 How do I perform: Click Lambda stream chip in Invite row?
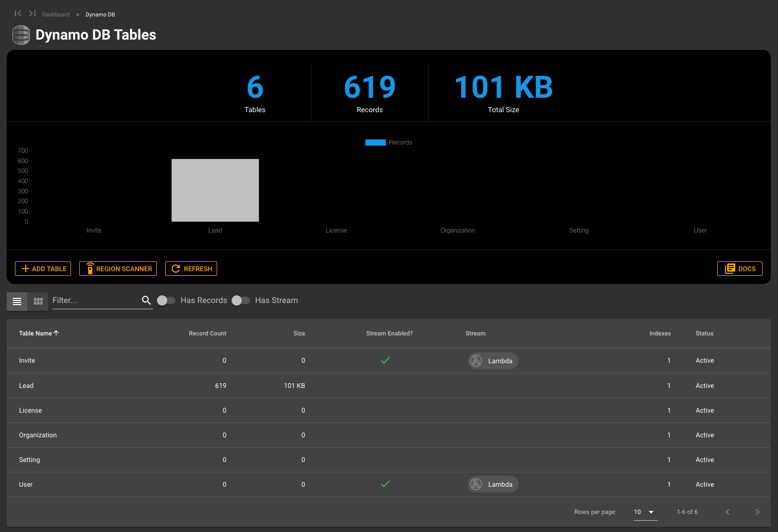pyautogui.click(x=493, y=361)
